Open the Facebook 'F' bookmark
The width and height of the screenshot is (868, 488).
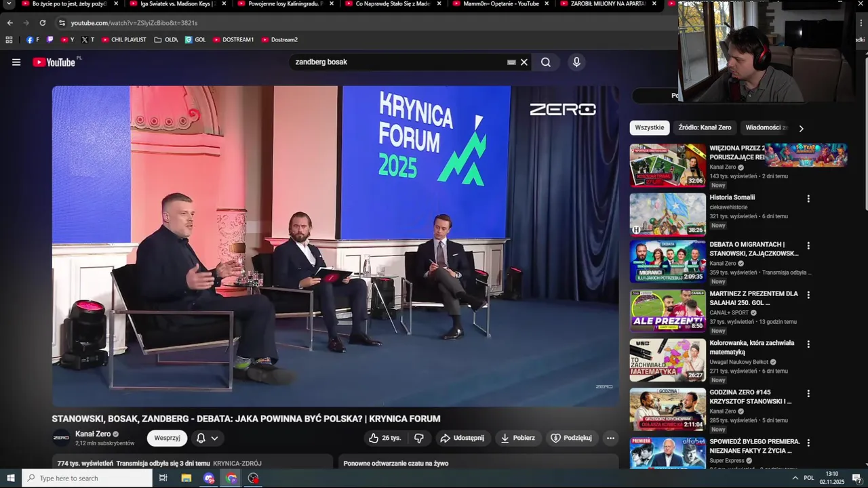pyautogui.click(x=33, y=40)
